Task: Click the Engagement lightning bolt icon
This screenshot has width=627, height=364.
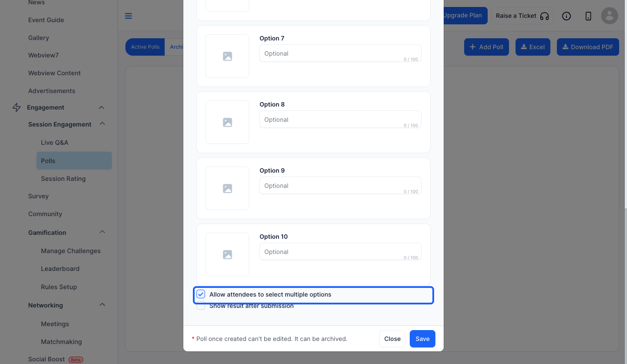Action: tap(17, 107)
